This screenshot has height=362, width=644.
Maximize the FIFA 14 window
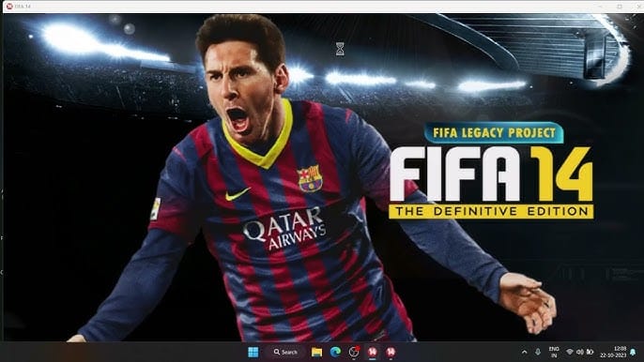[x=620, y=7]
